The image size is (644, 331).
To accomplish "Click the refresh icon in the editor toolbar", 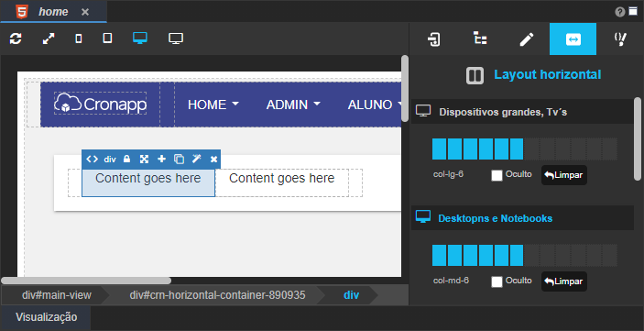I will point(16,39).
